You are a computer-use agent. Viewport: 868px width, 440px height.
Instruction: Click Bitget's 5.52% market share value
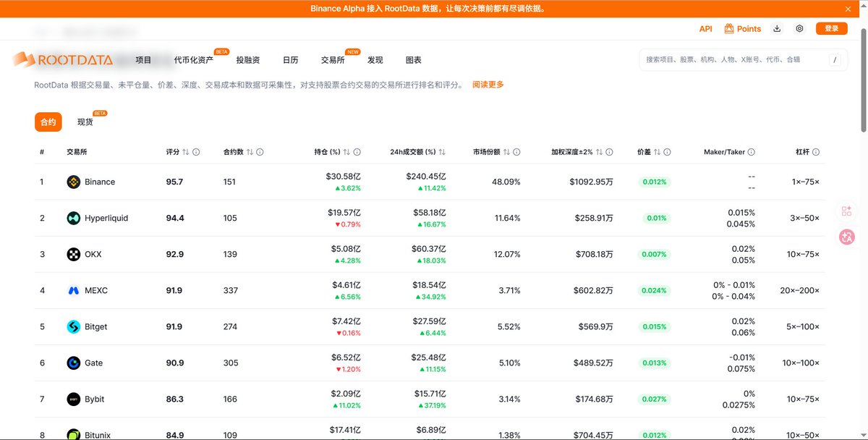pyautogui.click(x=509, y=326)
